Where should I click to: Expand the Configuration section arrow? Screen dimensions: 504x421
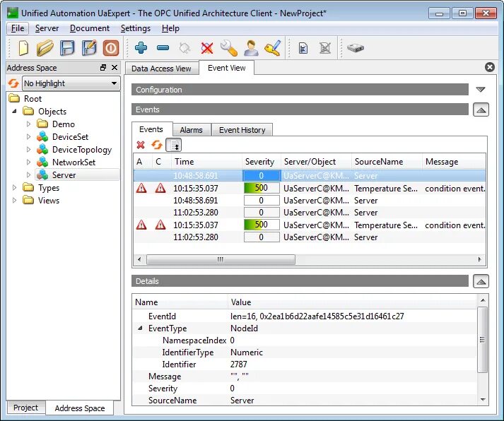point(481,90)
